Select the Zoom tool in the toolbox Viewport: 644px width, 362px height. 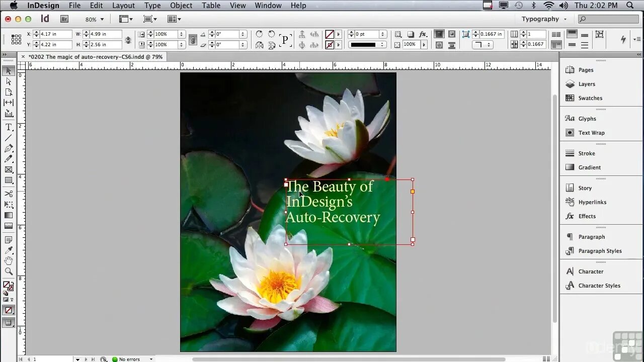click(x=9, y=271)
